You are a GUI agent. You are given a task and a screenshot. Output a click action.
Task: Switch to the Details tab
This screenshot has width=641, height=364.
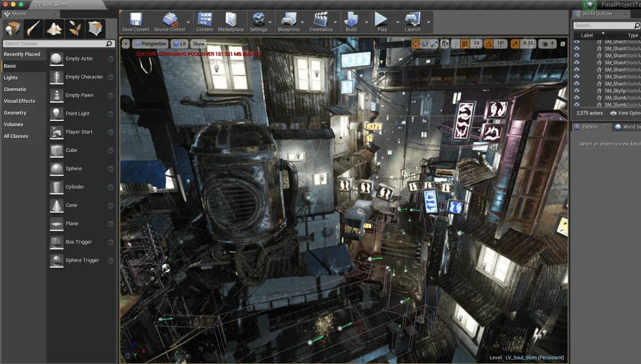coord(590,127)
